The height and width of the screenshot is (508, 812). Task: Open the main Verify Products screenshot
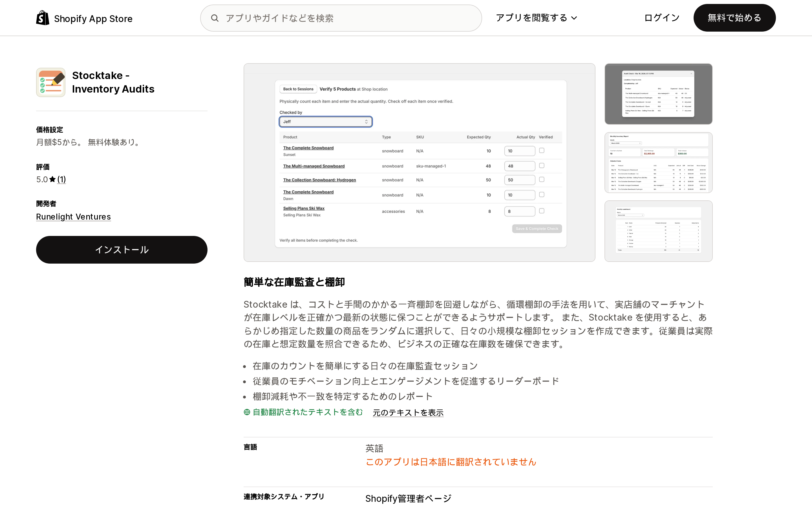(419, 163)
